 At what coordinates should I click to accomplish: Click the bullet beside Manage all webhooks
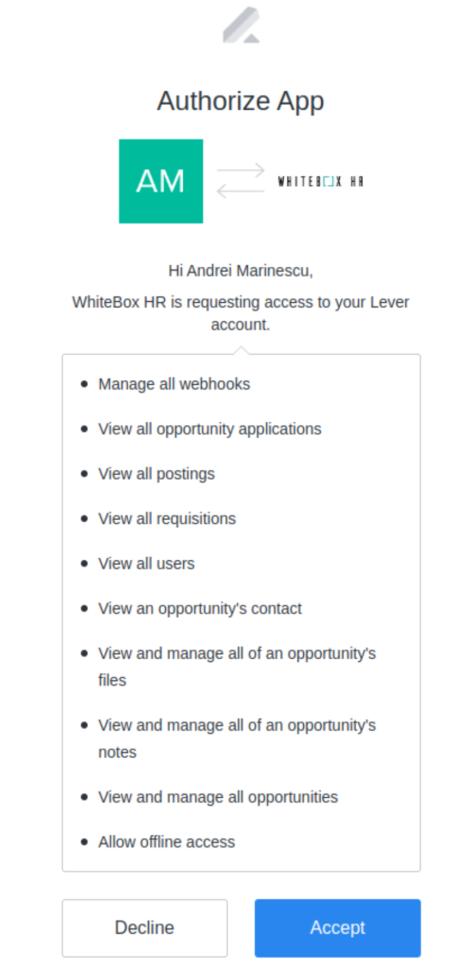tap(84, 384)
